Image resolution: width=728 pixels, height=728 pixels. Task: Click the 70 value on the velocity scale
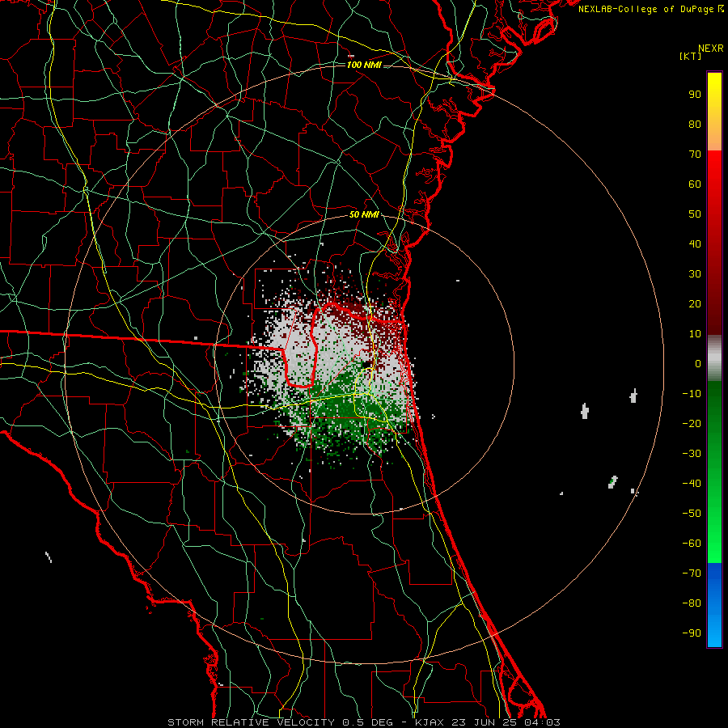coord(695,154)
